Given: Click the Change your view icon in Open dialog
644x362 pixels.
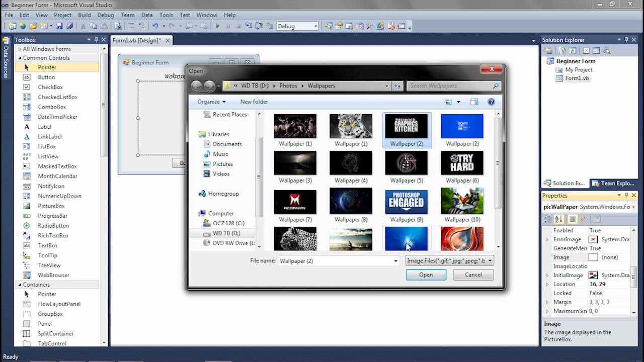Looking at the screenshot, I should click(449, 102).
